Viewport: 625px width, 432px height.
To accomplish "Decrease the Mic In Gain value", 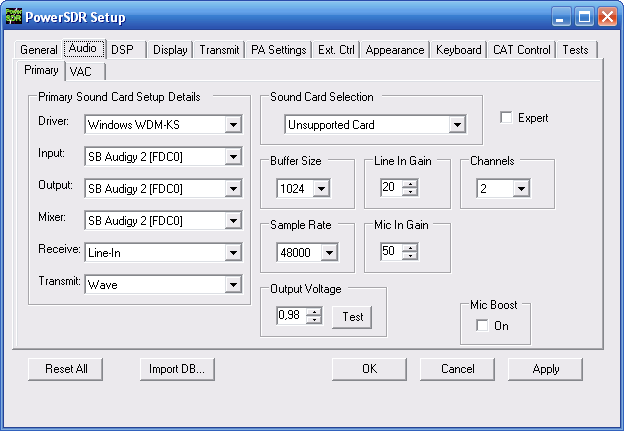I will (x=410, y=256).
